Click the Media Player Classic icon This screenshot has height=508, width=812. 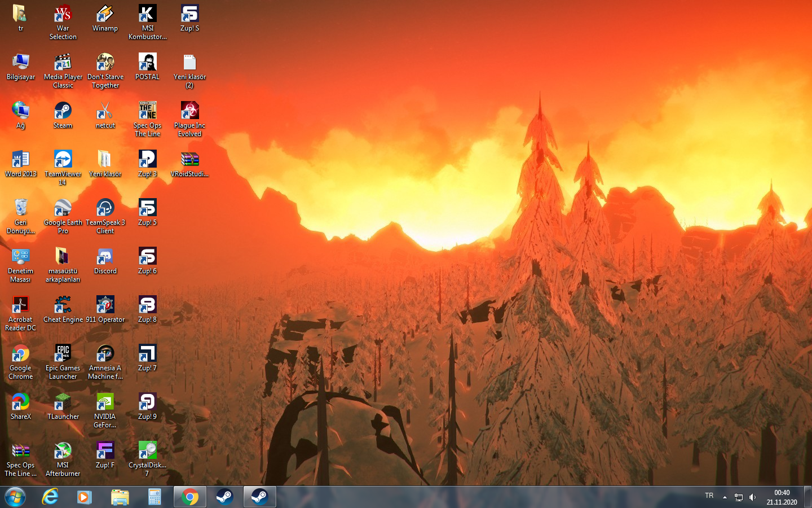point(63,71)
